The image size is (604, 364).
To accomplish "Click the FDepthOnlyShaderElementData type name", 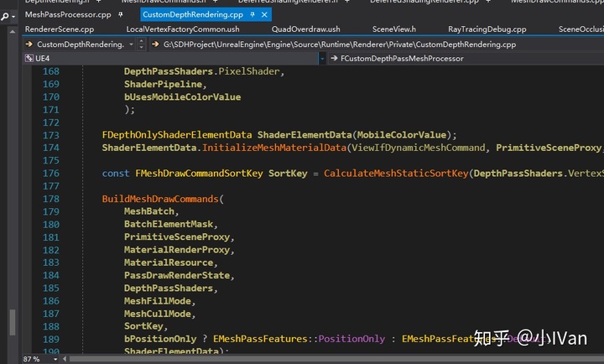I will click(177, 135).
